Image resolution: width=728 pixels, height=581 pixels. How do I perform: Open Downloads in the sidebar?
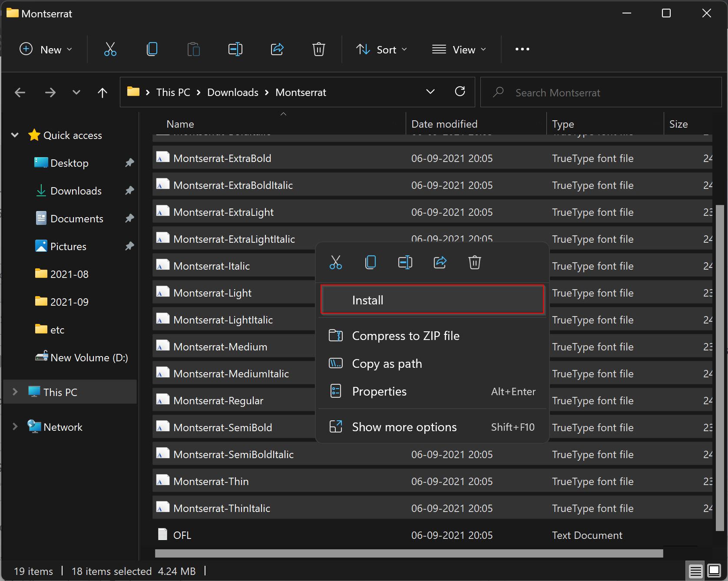point(76,191)
